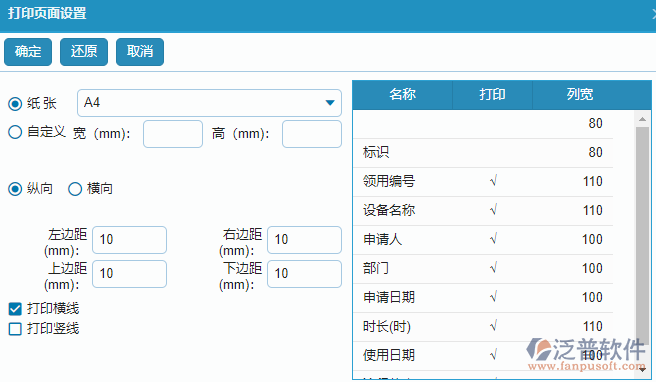Toggle print checkmark for 部门 row
The height and width of the screenshot is (382, 656).
pyautogui.click(x=493, y=268)
